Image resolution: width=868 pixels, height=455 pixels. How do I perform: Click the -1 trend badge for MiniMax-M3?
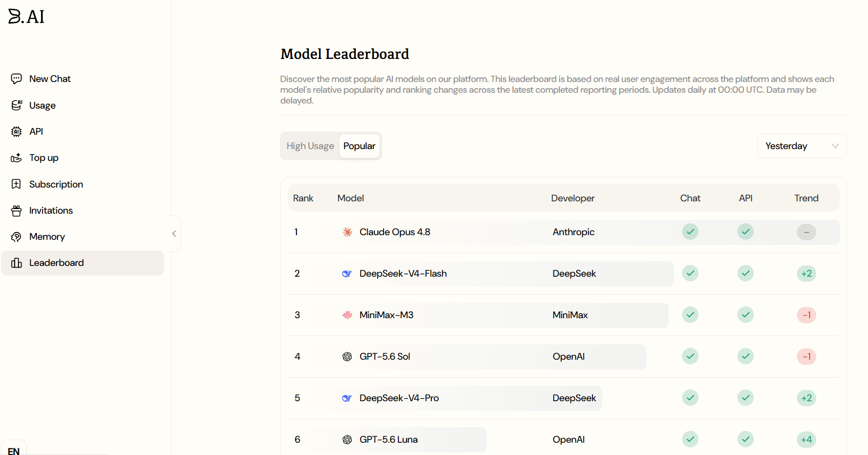[807, 315]
